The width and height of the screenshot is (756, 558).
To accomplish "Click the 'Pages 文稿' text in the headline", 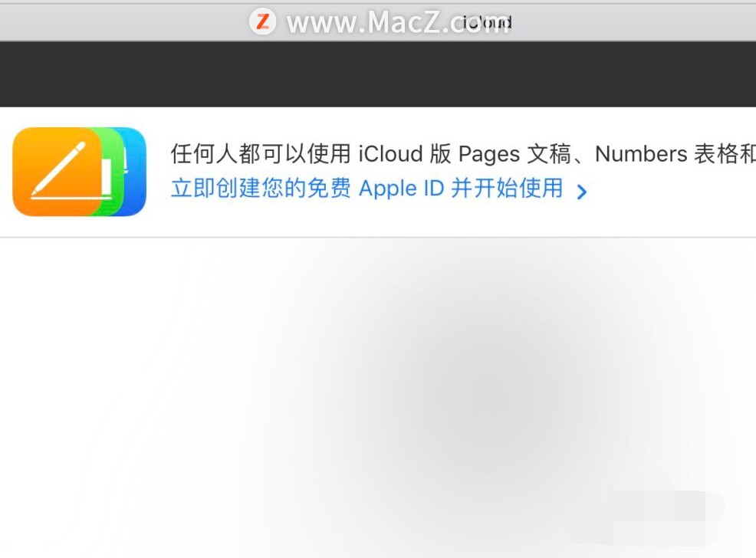I will [x=514, y=154].
